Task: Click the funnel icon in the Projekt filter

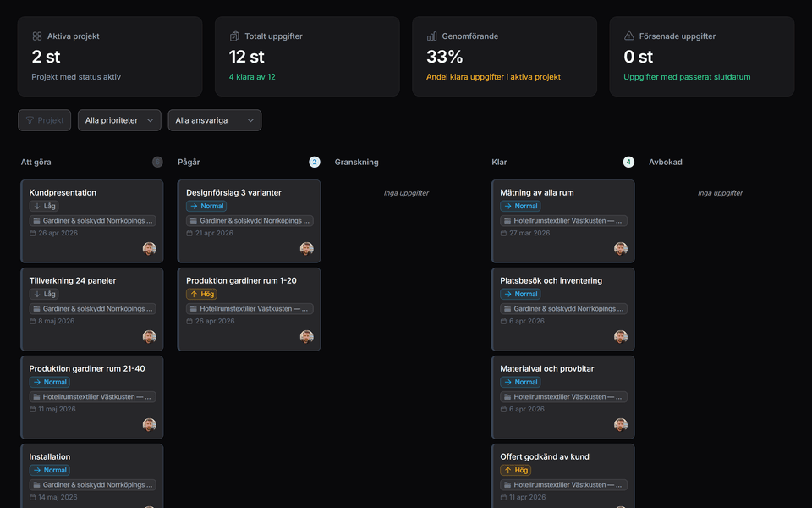Action: [x=31, y=120]
